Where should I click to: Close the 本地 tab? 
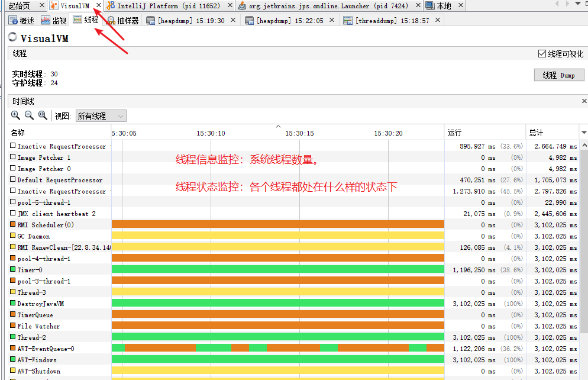click(x=461, y=5)
